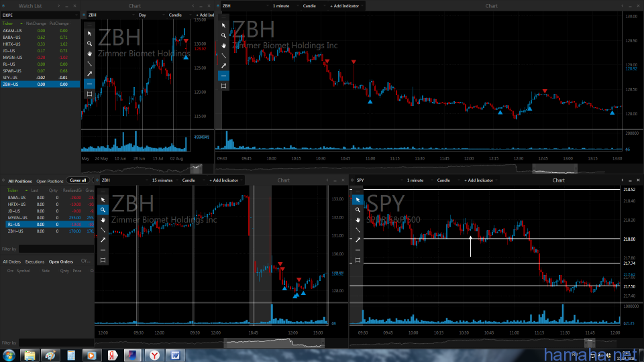644x362 pixels.
Task: Open ZBH symbol dropdown in Day chart
Action: (112, 15)
